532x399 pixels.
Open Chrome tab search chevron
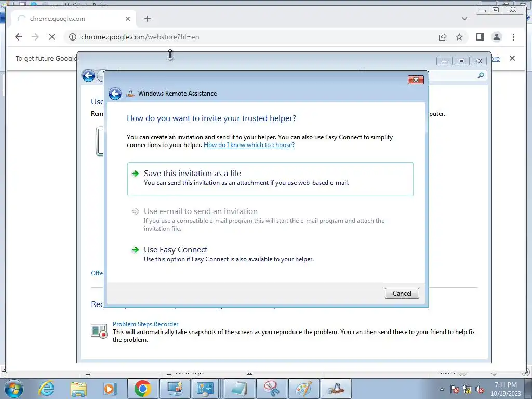click(464, 19)
